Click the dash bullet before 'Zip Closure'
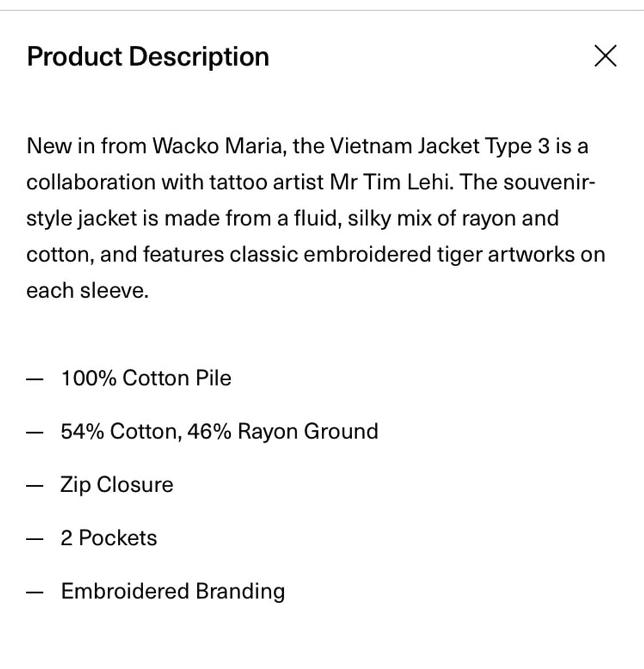Viewport: 644px width, 669px height. (34, 485)
